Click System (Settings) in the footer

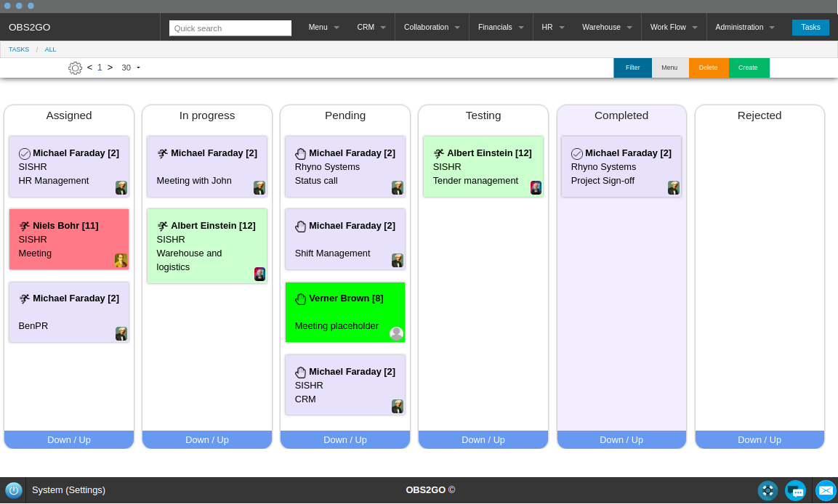[x=68, y=490]
